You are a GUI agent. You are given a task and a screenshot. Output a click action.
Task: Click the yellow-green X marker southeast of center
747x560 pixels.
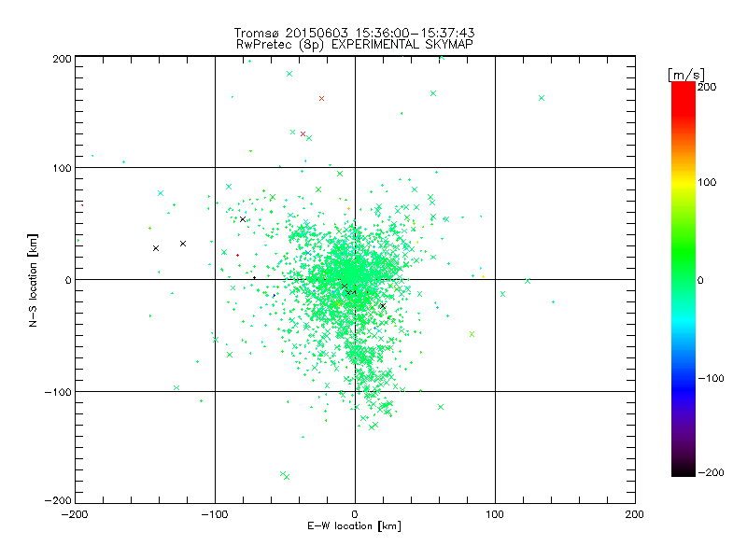point(472,334)
